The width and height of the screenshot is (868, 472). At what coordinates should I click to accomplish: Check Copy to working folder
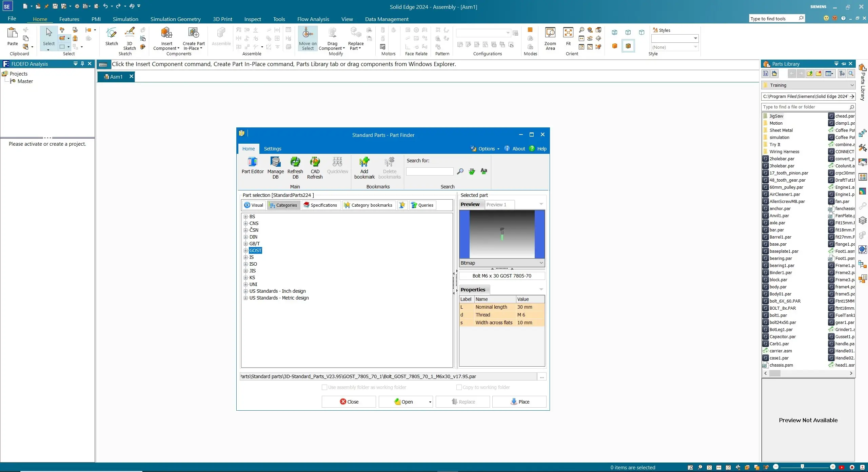click(459, 387)
